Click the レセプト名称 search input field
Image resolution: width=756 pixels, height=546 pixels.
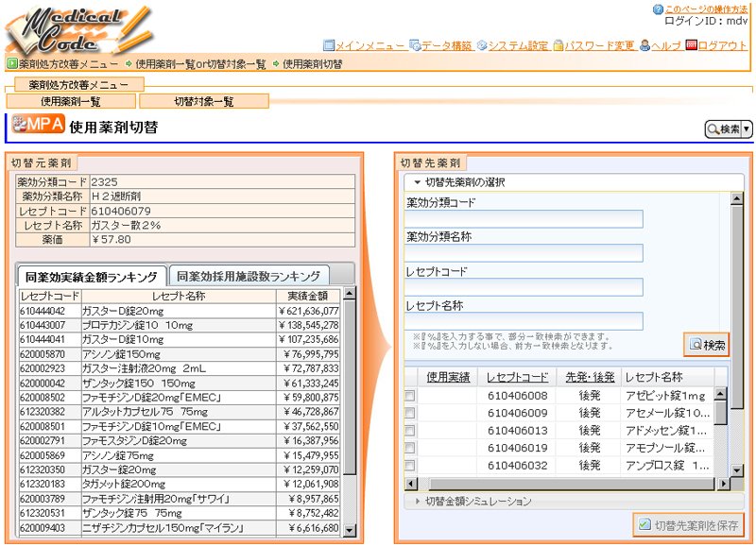tap(524, 321)
